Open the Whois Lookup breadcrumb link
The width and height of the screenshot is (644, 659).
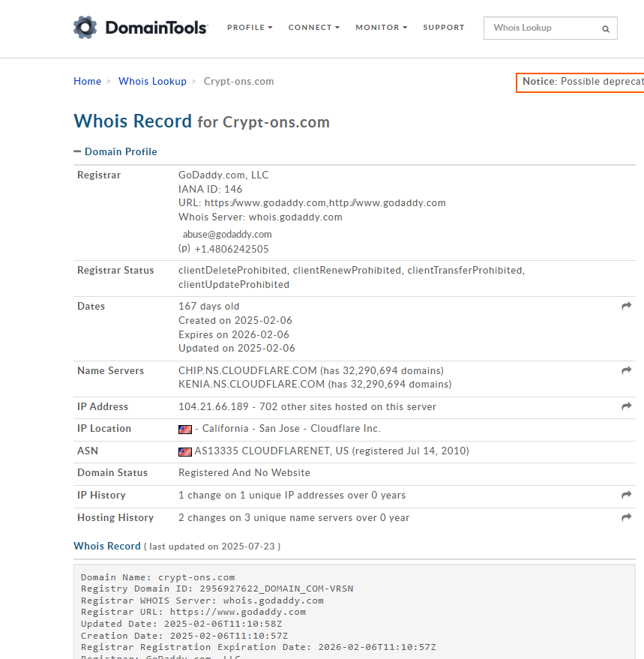click(152, 81)
